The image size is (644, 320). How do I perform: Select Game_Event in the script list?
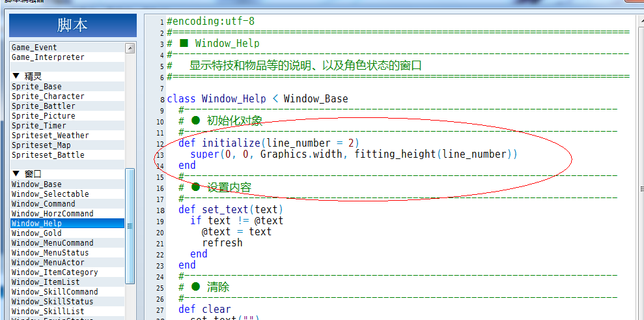67,48
